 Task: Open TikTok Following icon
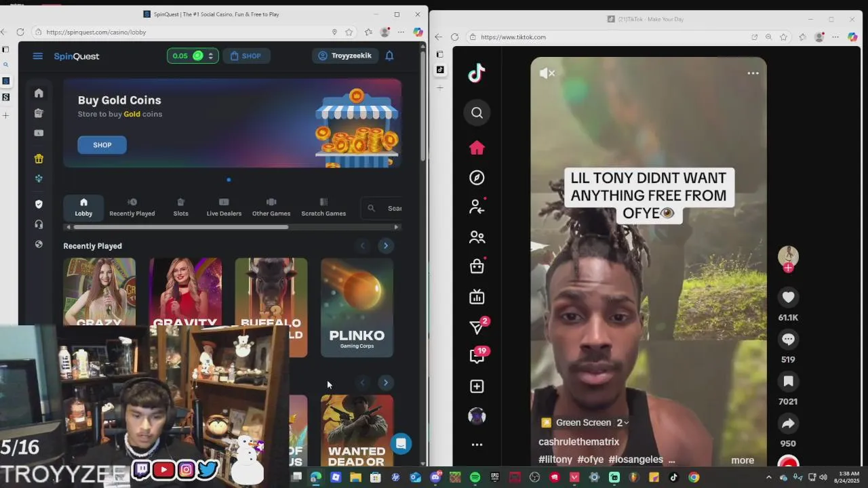point(477,207)
